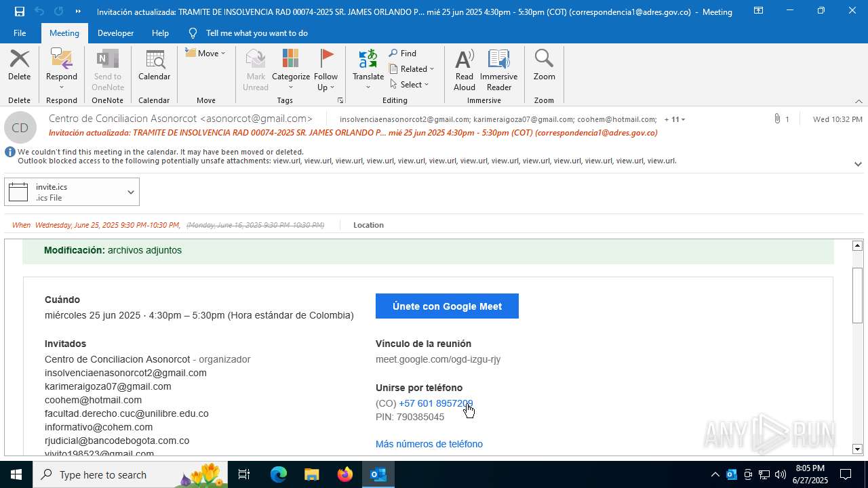The height and width of the screenshot is (488, 868).
Task: Expand the +11 more recipients list
Action: [675, 119]
